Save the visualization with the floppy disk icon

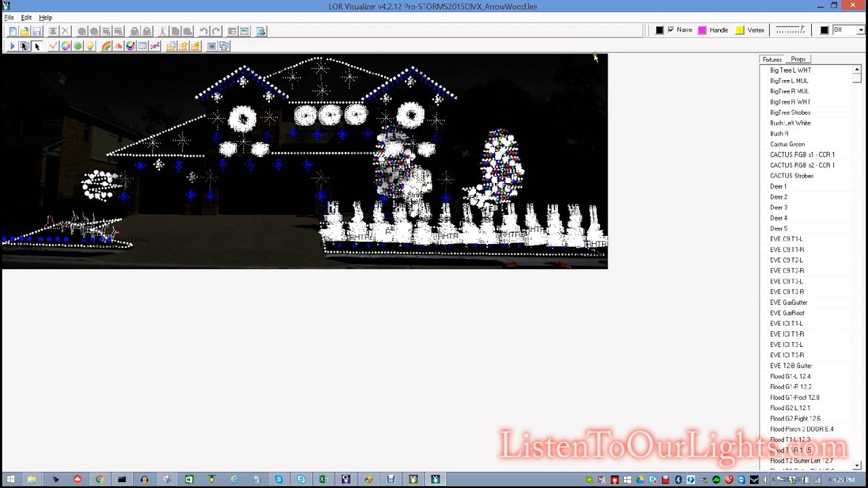point(37,31)
